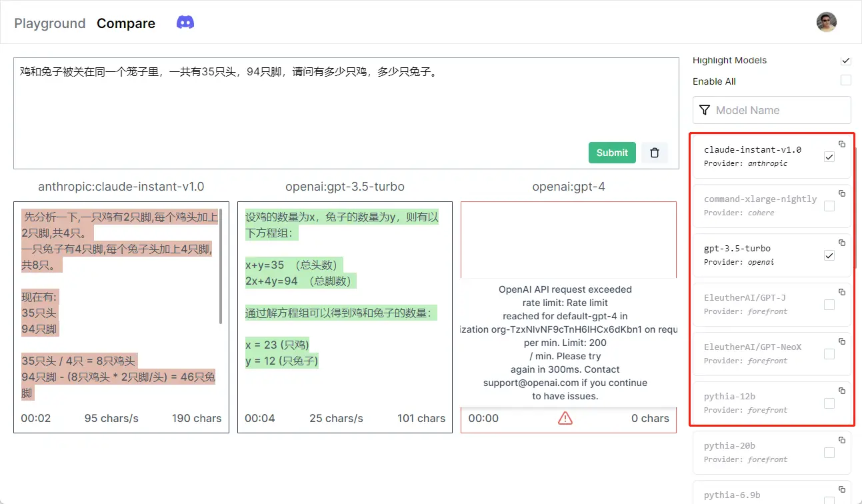Click the 'x+y=35' equation line
The height and width of the screenshot is (504, 862).
[x=295, y=265]
